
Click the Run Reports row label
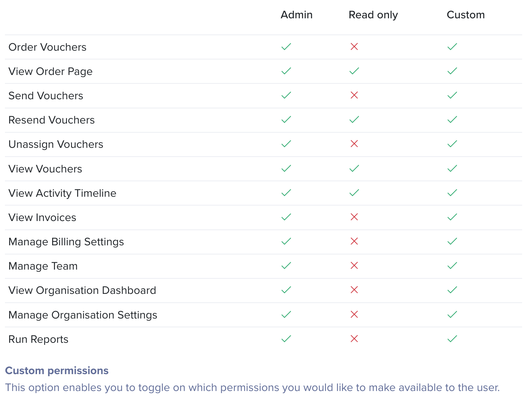(x=38, y=339)
